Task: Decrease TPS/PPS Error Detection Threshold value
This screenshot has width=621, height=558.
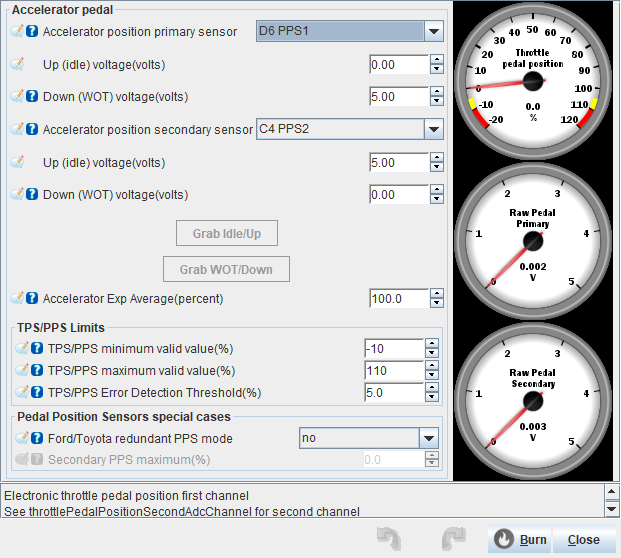Action: [x=432, y=397]
